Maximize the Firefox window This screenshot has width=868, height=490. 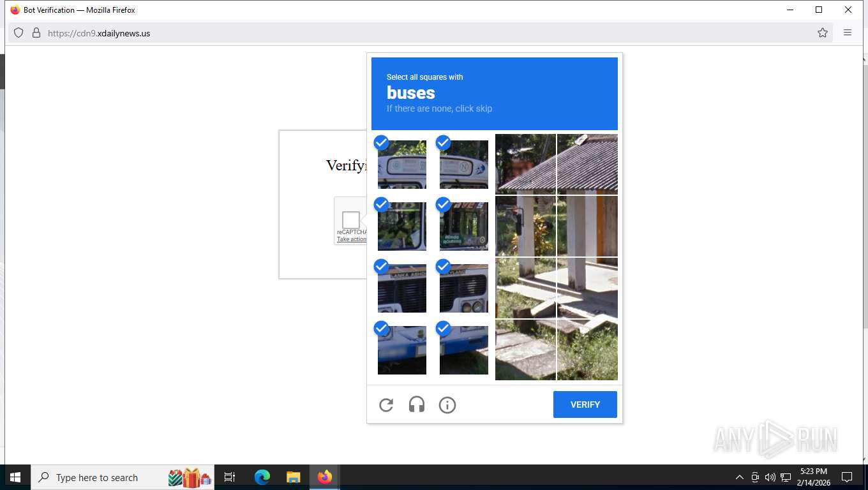(819, 10)
